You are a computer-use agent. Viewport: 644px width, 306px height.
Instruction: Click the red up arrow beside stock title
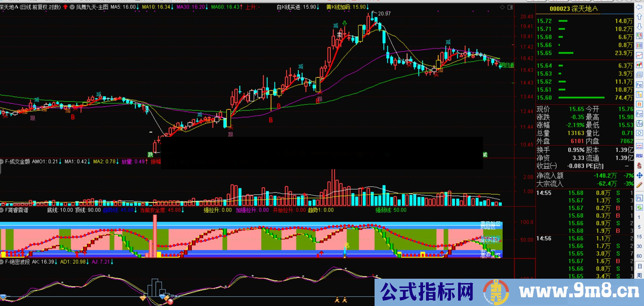coord(65,7)
